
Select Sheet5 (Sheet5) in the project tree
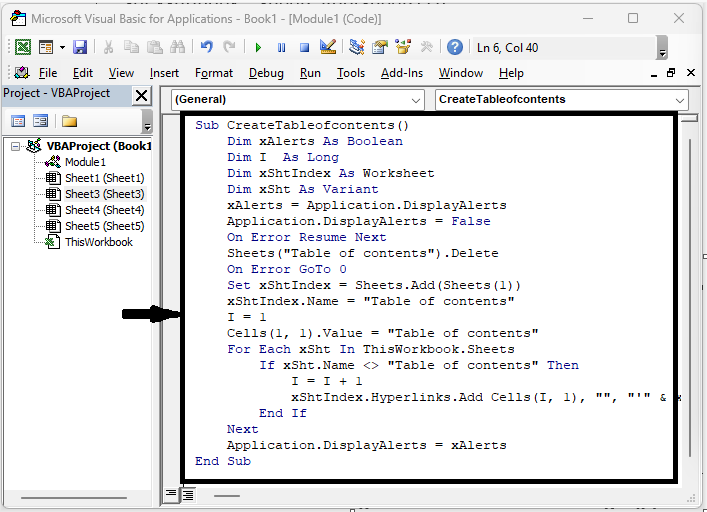tap(105, 226)
